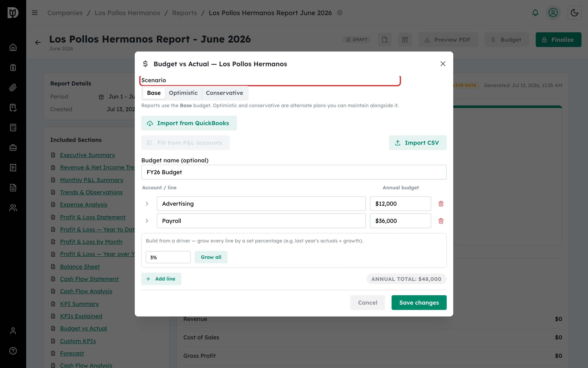Click Fill from P&L accounts button
Screen dimensions: 588x368
[185, 143]
